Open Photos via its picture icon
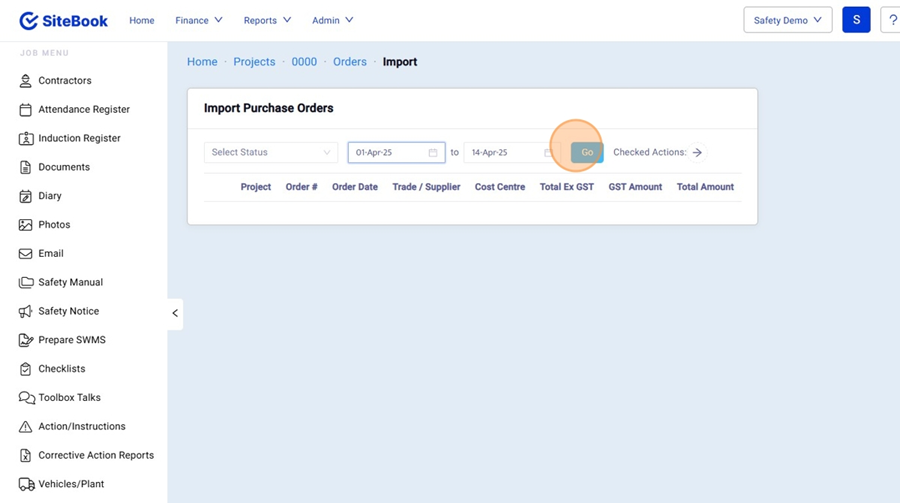 (26, 225)
